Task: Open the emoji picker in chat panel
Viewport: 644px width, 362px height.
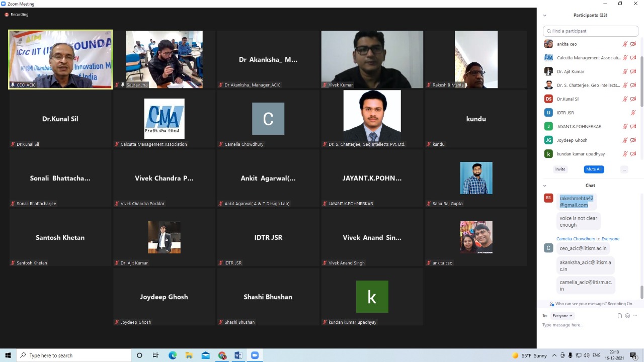Action: [x=628, y=315]
